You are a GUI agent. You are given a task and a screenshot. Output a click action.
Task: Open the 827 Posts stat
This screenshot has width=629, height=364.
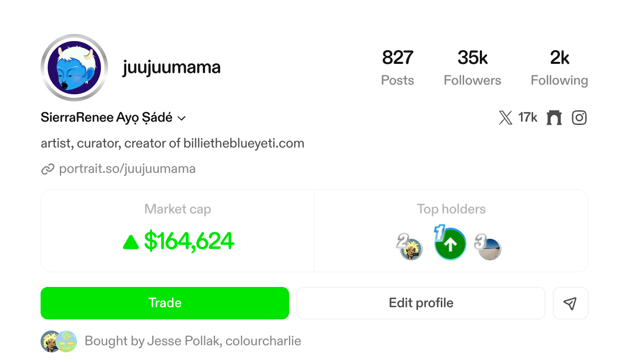pyautogui.click(x=398, y=68)
